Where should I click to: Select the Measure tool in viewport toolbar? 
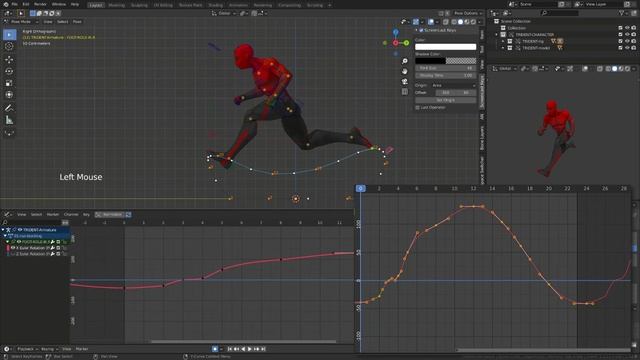tap(9, 120)
